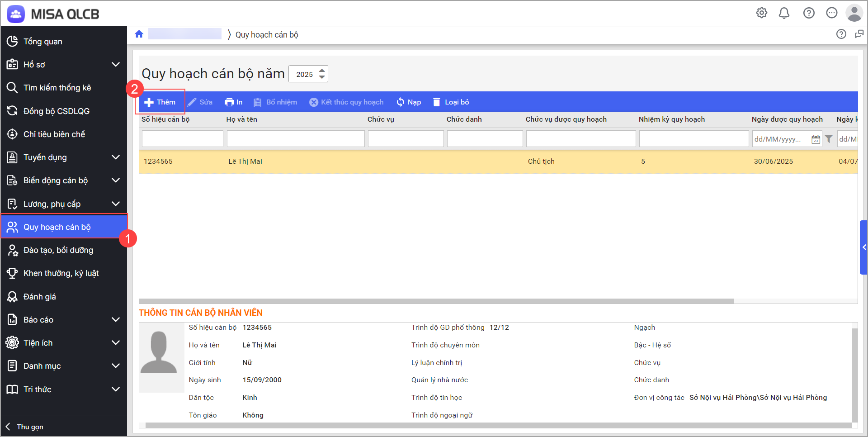The width and height of the screenshot is (868, 437).
Task: Go to Tổng quan overview
Action: click(x=43, y=42)
